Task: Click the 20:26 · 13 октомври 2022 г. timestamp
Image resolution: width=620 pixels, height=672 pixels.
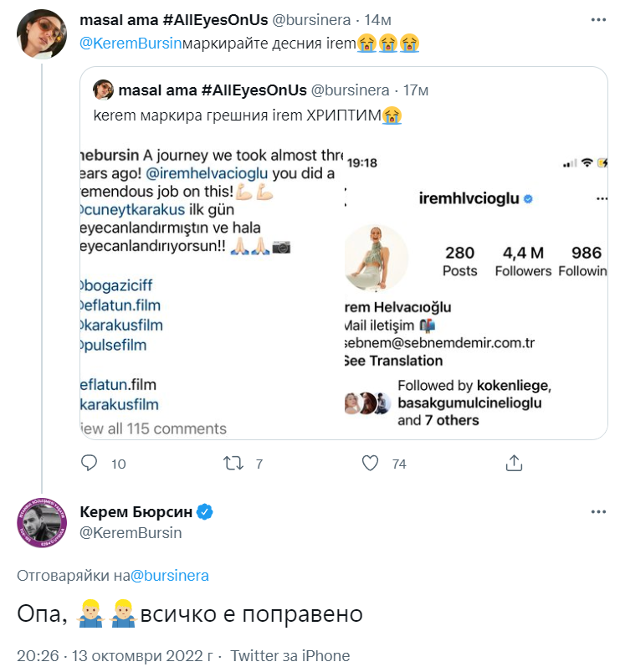Action: click(x=115, y=655)
